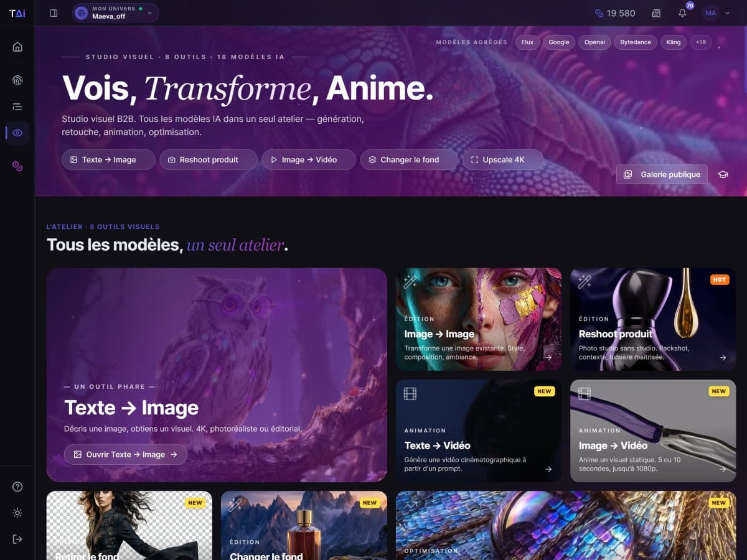This screenshot has width=747, height=560.
Task: Open the Reshoot produit card
Action: pos(653,319)
